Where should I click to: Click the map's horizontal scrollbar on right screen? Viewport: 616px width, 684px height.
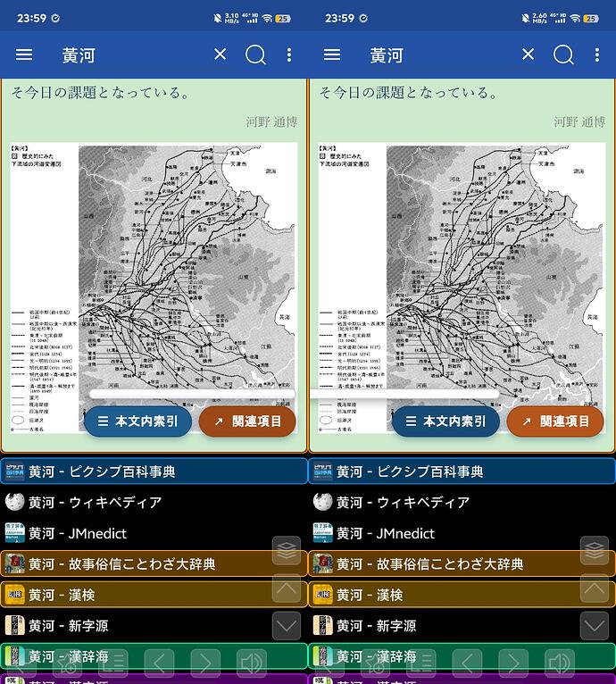(404, 395)
